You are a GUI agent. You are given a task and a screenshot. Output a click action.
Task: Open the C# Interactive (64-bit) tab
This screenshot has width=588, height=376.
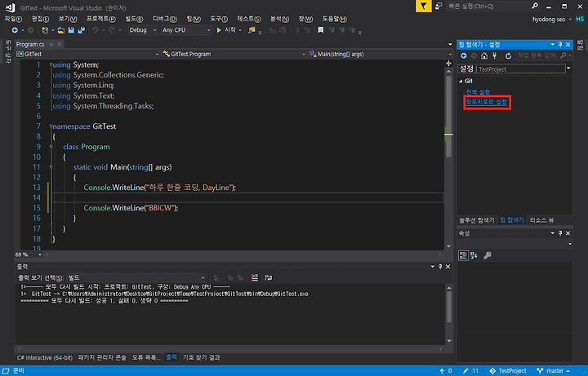(45, 358)
